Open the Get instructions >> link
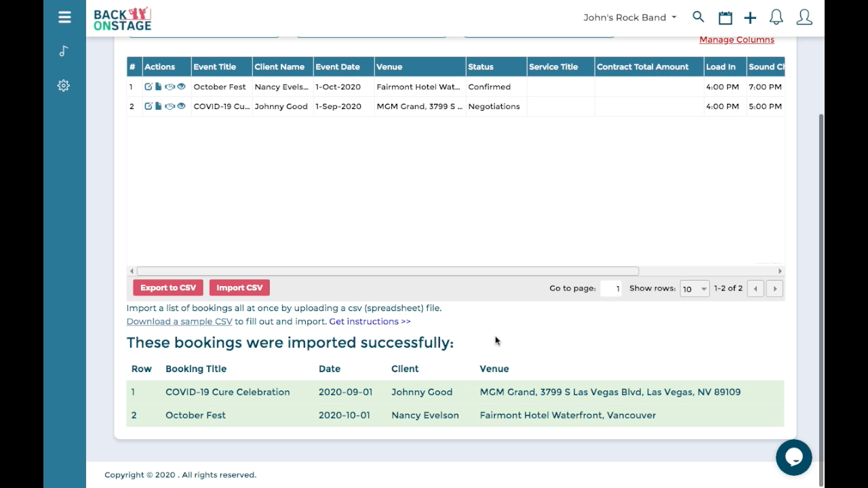 point(370,321)
